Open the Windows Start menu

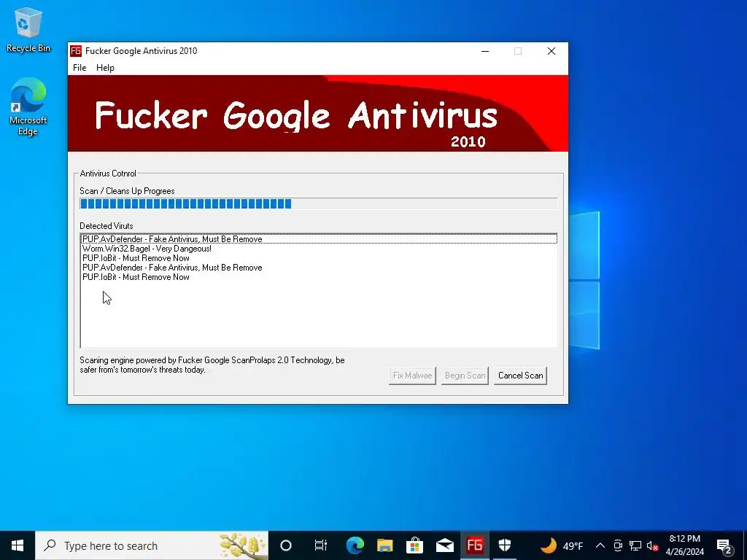(18, 545)
